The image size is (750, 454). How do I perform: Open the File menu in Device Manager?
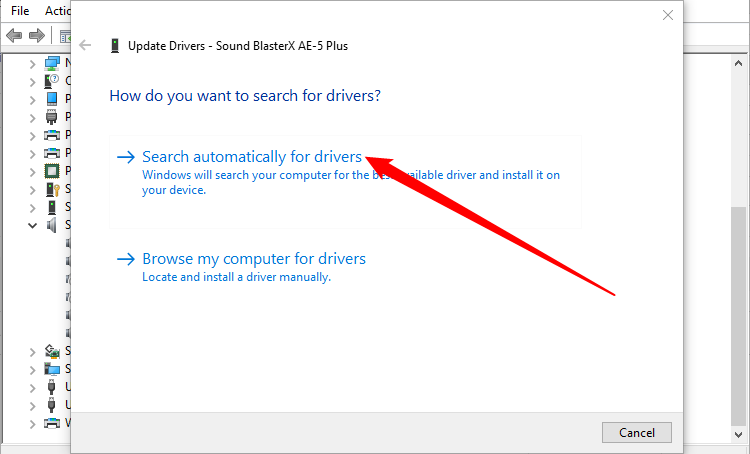pos(20,11)
